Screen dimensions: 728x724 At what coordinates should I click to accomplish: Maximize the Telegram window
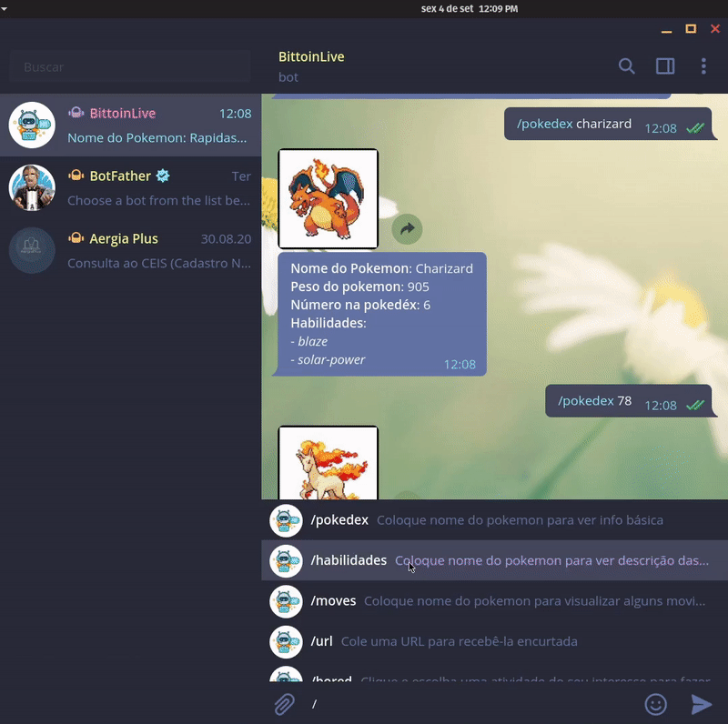(691, 29)
